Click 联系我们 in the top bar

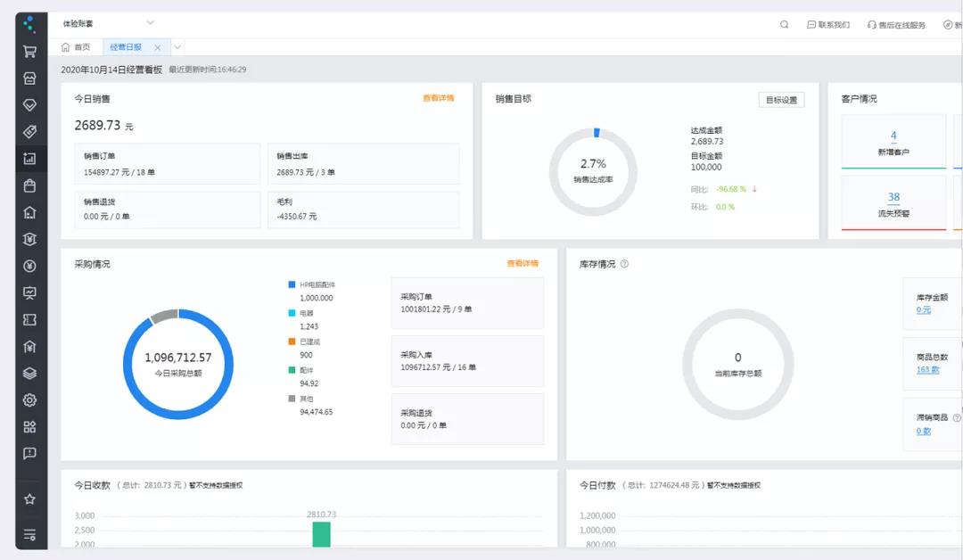point(828,25)
